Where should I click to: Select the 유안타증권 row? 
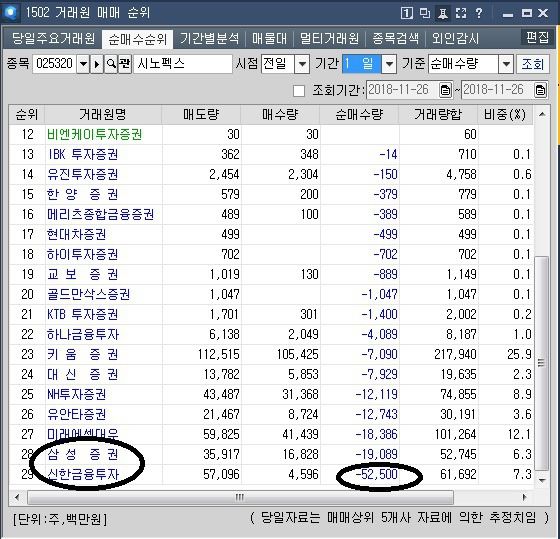pos(271,415)
